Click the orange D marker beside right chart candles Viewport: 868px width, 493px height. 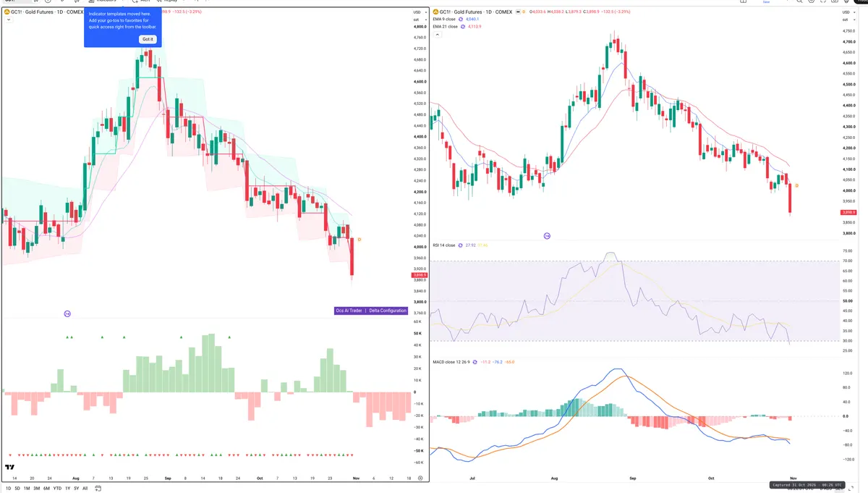[796, 186]
